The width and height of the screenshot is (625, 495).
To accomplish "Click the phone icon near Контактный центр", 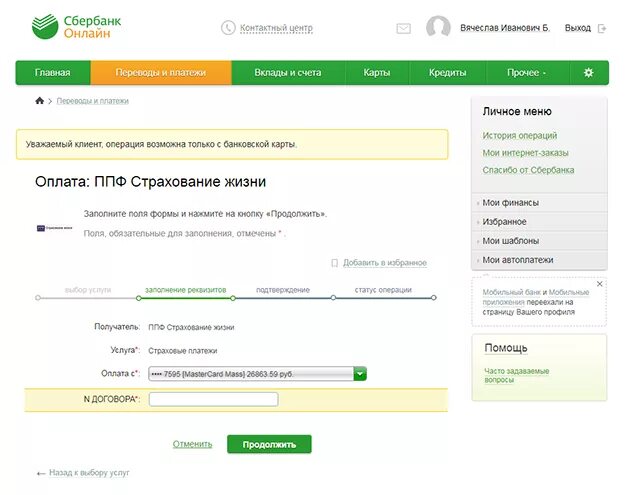I will (228, 28).
